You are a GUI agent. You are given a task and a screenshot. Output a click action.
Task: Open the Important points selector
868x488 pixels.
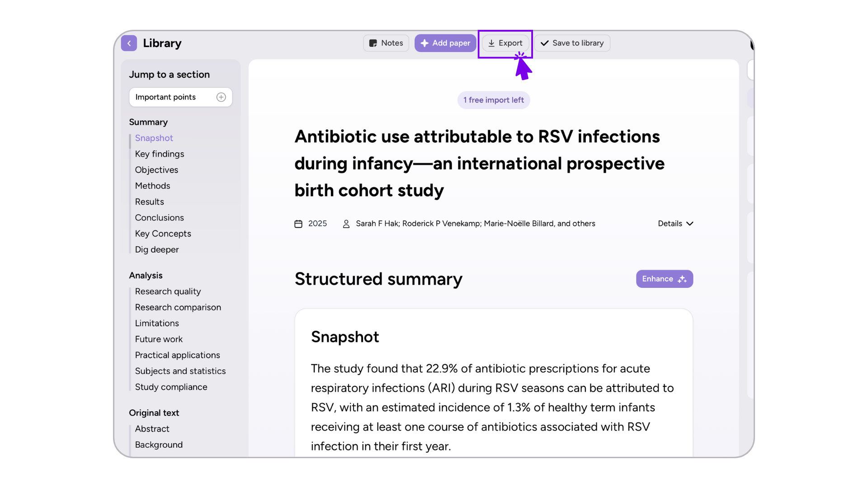(181, 97)
